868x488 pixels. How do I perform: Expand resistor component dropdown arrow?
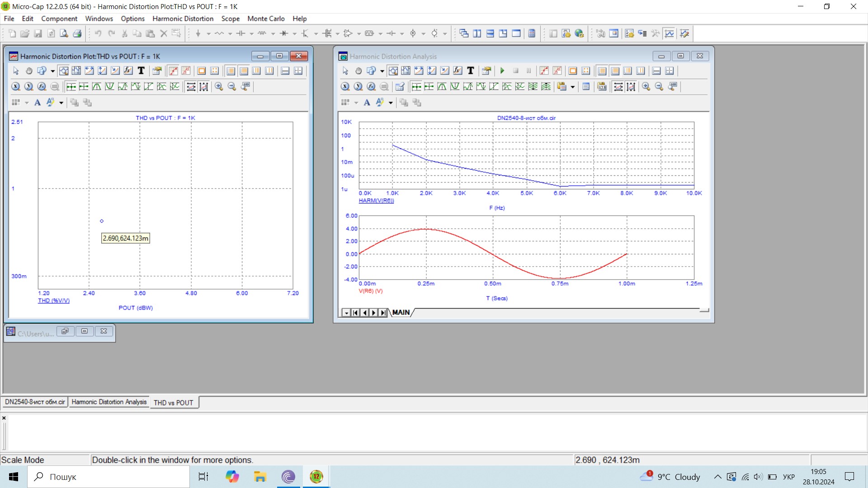[230, 34]
